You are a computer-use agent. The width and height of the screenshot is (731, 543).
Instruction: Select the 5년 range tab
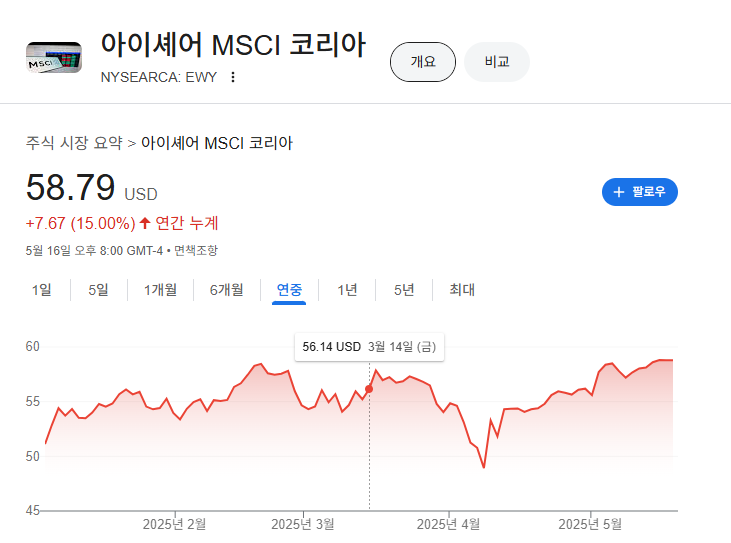pyautogui.click(x=404, y=290)
